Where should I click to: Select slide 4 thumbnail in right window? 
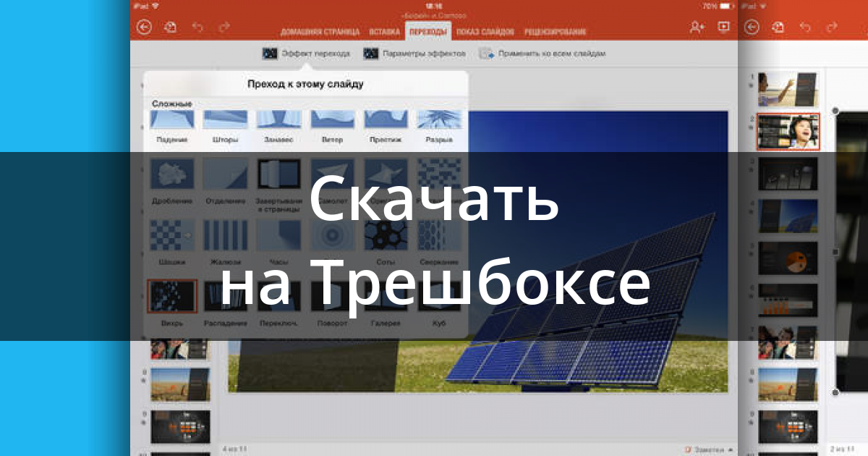pyautogui.click(x=787, y=216)
